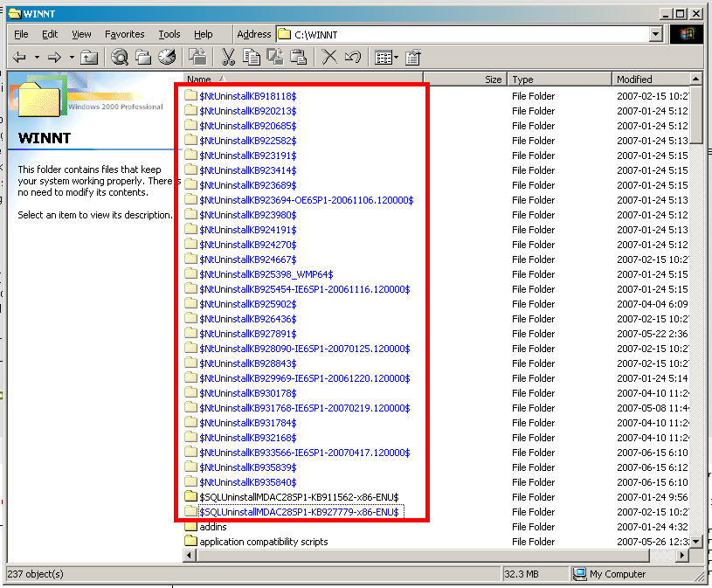The width and height of the screenshot is (712, 588).
Task: Go forward with the Forward arrow
Action: point(54,57)
